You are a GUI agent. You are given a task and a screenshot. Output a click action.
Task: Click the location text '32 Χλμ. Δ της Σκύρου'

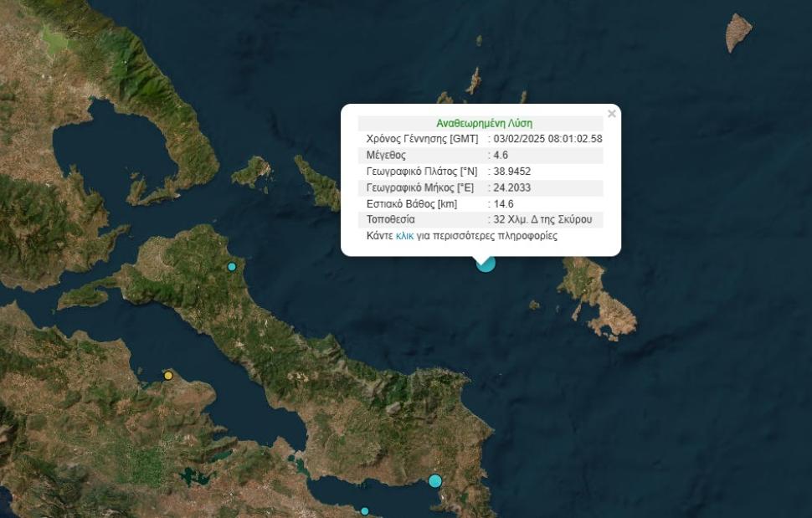(x=543, y=220)
